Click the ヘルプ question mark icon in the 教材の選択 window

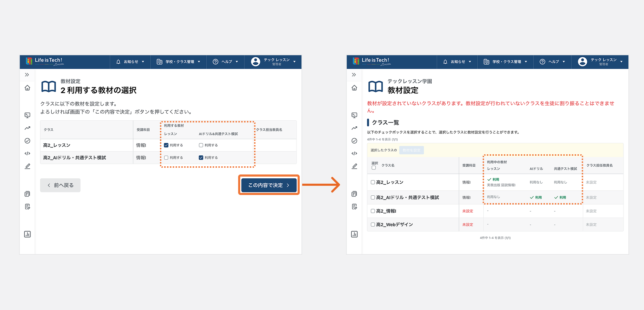215,62
